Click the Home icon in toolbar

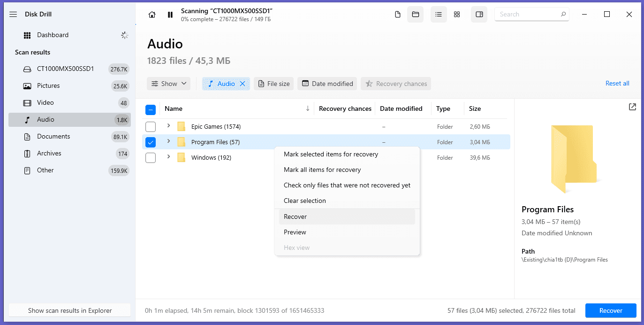click(x=152, y=15)
